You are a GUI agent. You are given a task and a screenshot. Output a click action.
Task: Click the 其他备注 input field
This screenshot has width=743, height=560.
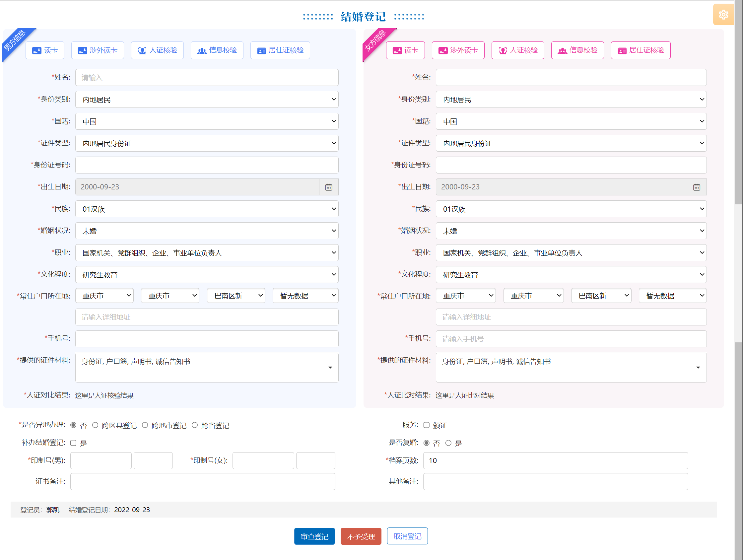pyautogui.click(x=556, y=481)
